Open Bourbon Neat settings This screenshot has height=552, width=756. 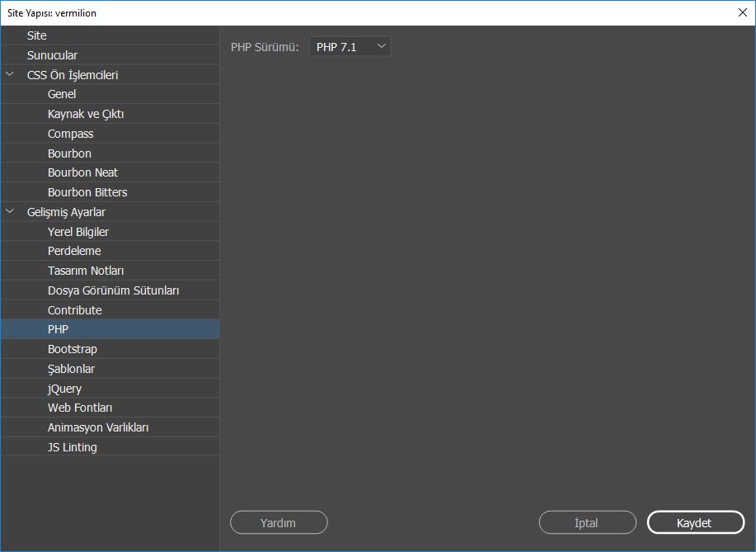(x=110, y=172)
